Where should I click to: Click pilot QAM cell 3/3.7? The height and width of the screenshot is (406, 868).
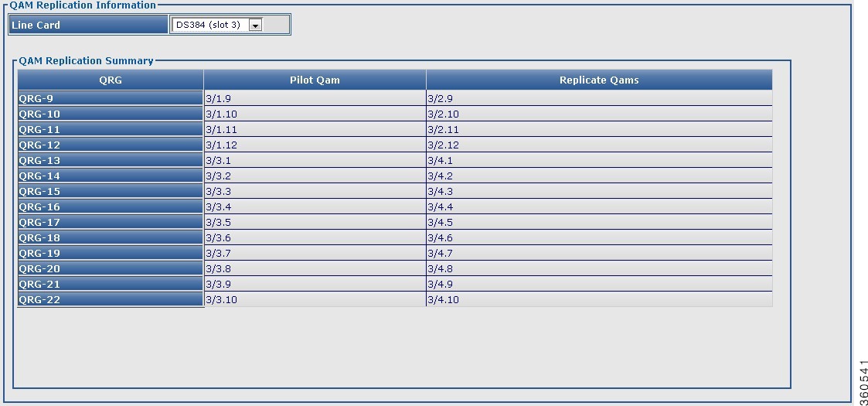[x=315, y=254]
